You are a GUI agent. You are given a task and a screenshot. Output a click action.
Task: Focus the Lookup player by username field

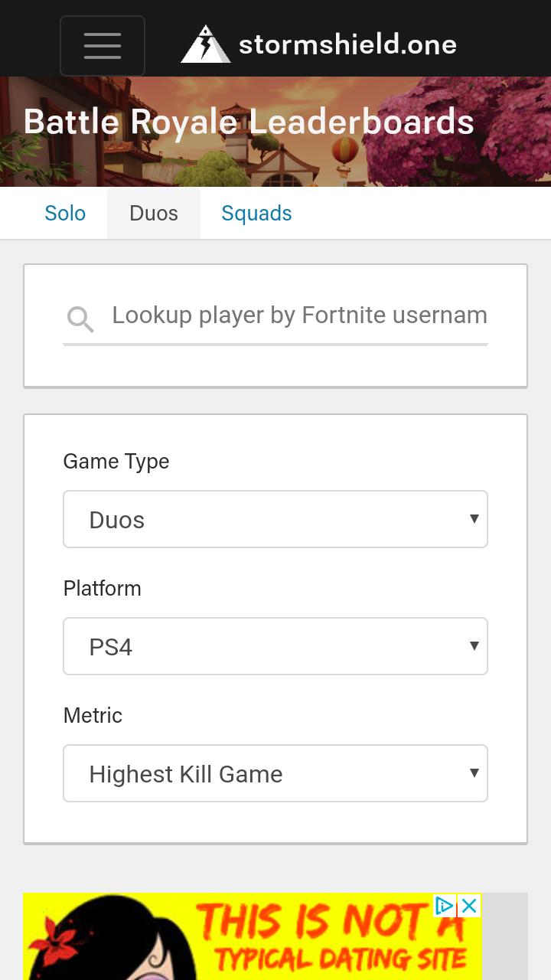pyautogui.click(x=298, y=315)
